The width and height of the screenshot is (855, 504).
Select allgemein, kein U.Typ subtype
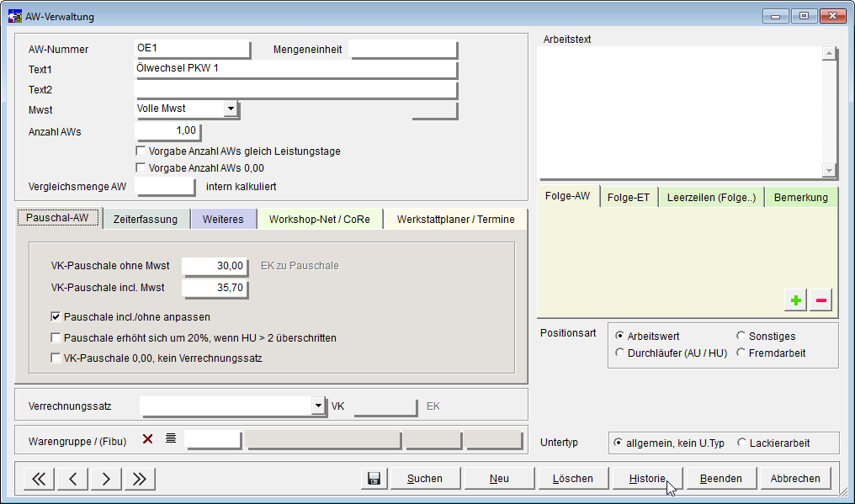[x=618, y=443]
